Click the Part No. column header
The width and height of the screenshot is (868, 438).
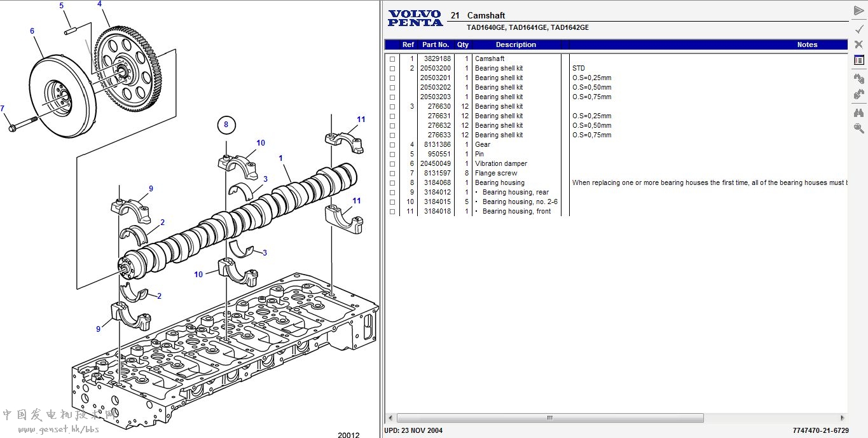point(436,44)
